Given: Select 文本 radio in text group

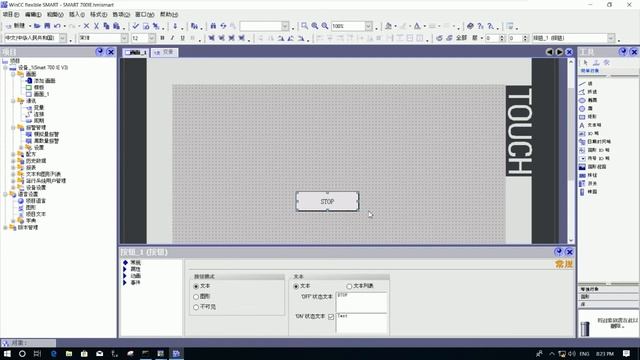Looking at the screenshot, I should point(296,286).
